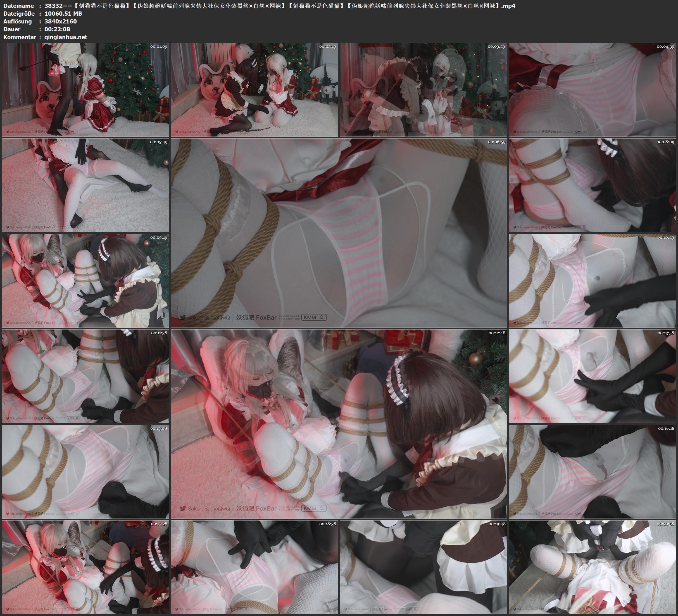Select the thumbnail at 00:19:48

(x=423, y=567)
